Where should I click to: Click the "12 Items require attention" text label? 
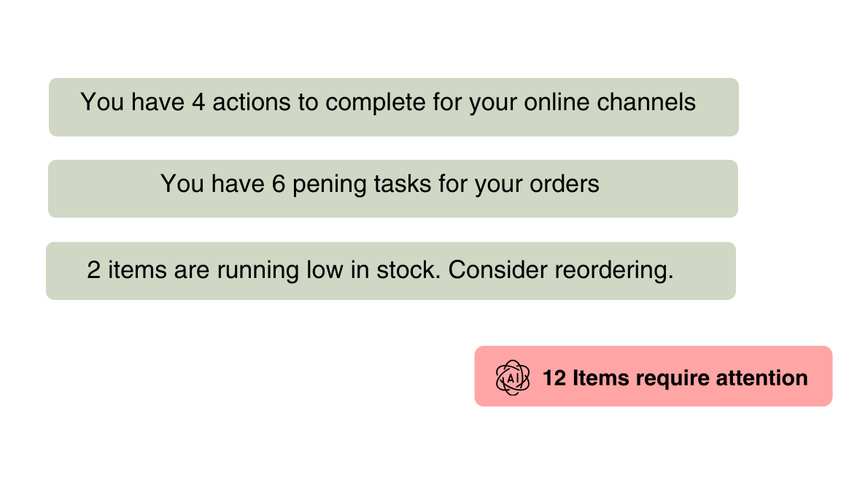coord(675,378)
